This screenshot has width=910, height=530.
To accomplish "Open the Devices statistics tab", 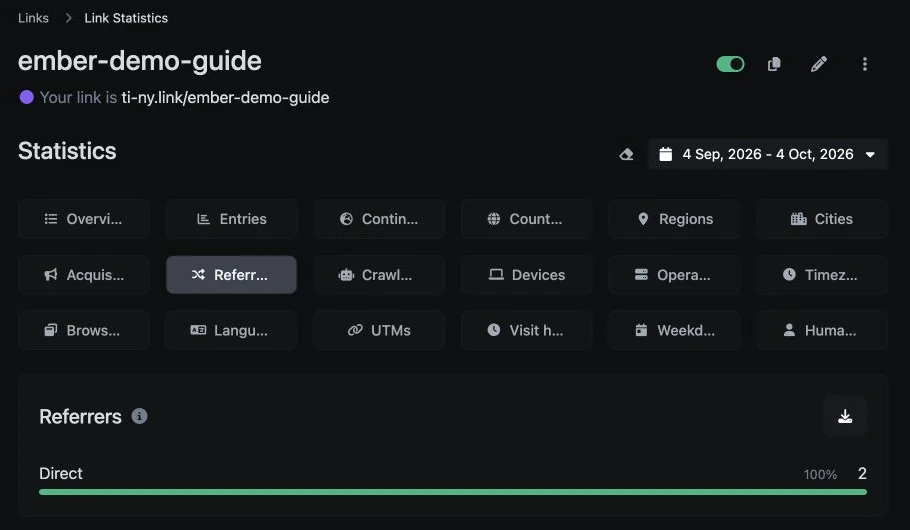I will point(527,275).
